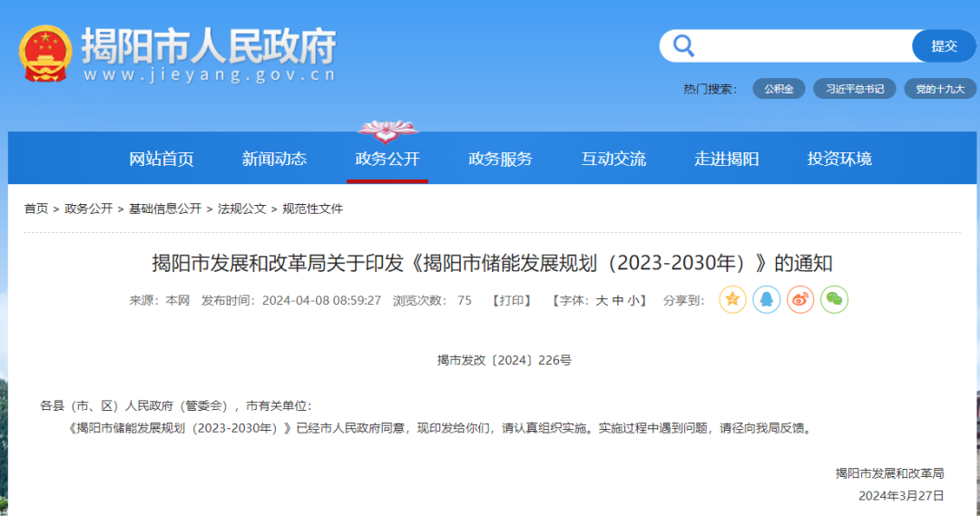The width and height of the screenshot is (980, 516).
Task: Open the 政务公开 nav tab
Action: tap(387, 159)
